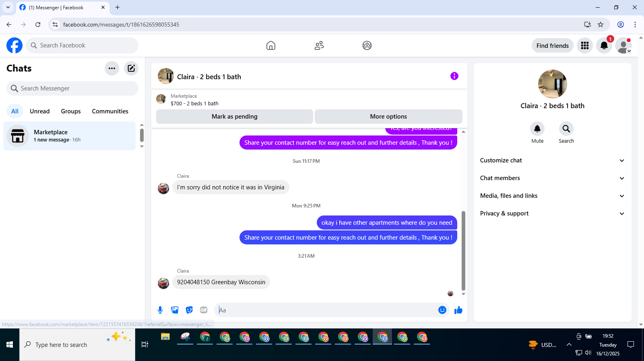Viewport: 644px width, 361px height.
Task: Click the More options button
Action: [388, 117]
